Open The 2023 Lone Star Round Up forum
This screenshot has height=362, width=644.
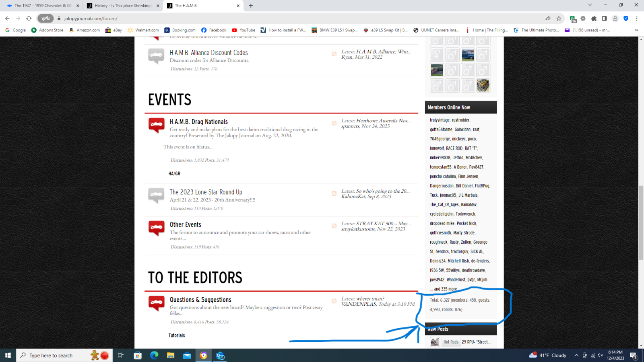pyautogui.click(x=206, y=192)
